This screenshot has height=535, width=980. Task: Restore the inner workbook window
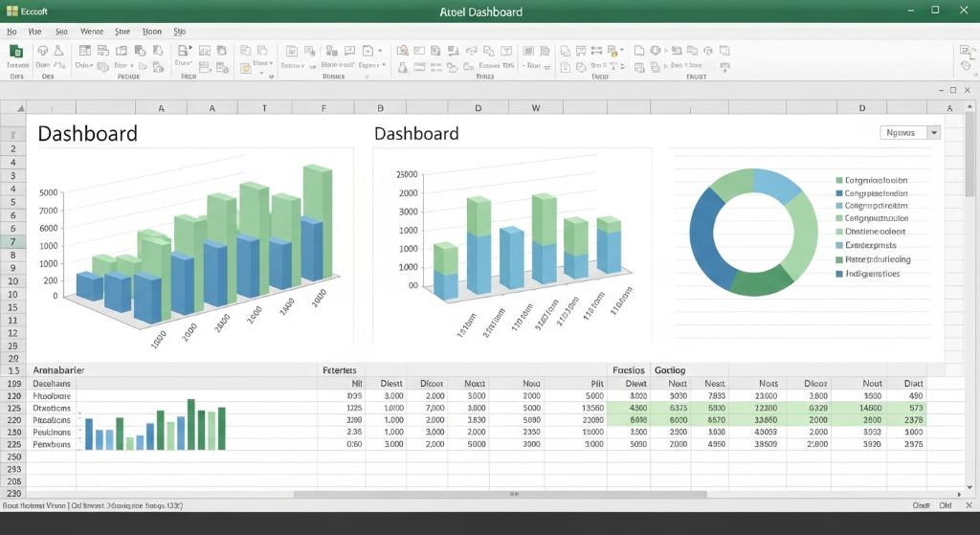click(953, 90)
